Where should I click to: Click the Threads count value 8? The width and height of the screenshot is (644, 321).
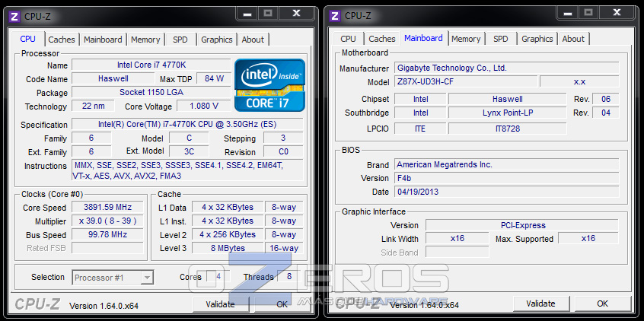click(x=289, y=276)
